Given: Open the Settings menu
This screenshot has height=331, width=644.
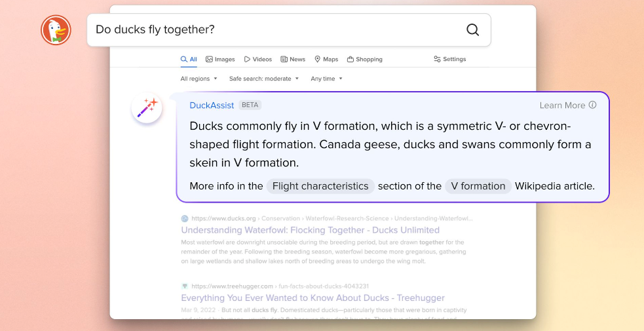Looking at the screenshot, I should pyautogui.click(x=449, y=59).
